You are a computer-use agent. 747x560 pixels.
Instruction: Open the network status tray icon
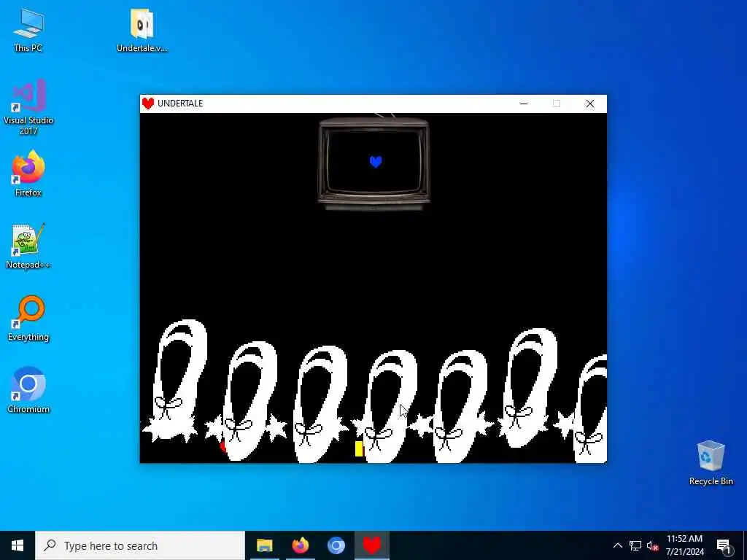click(635, 545)
